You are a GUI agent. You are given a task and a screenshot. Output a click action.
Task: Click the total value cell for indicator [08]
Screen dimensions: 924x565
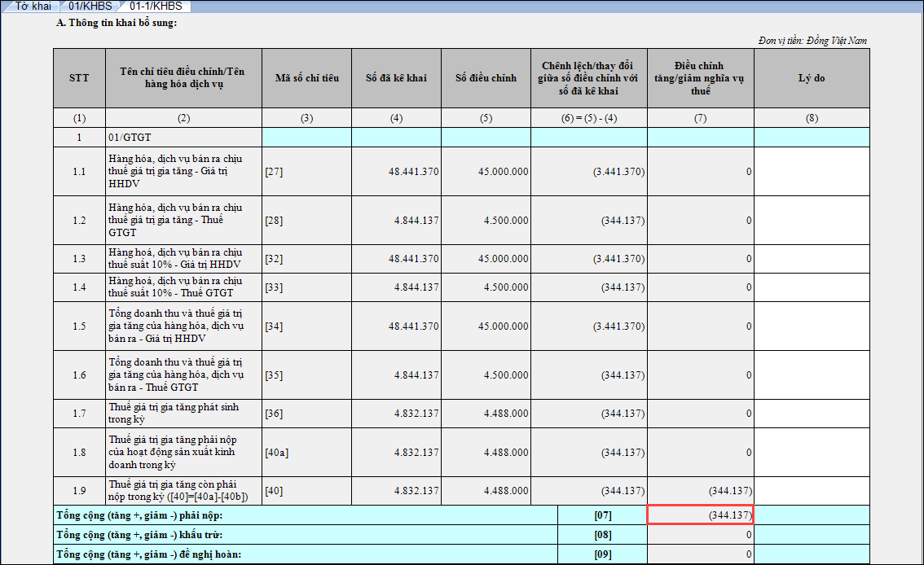[700, 535]
